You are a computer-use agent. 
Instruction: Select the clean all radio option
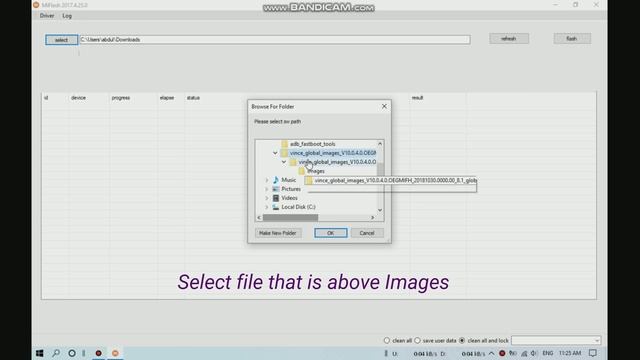tap(387, 340)
